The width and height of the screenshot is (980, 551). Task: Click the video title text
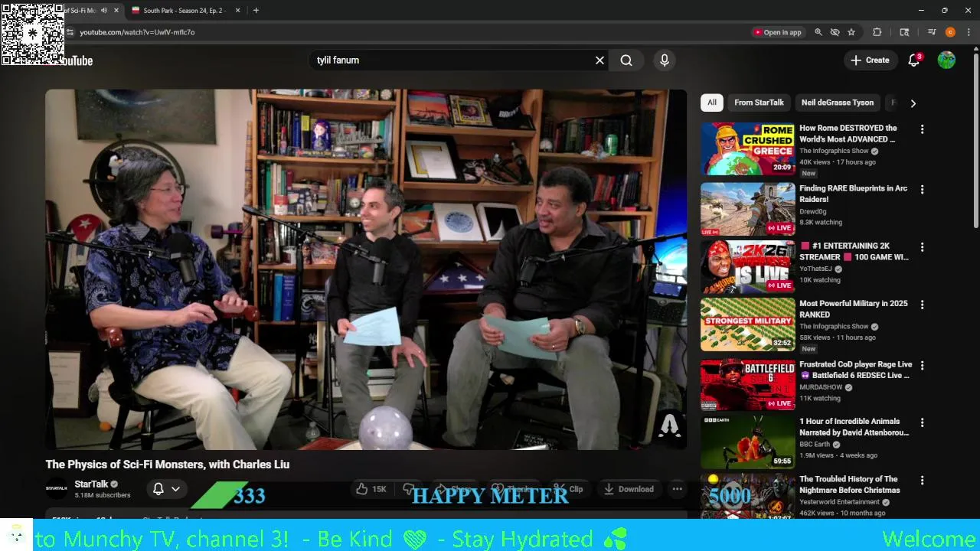point(168,465)
